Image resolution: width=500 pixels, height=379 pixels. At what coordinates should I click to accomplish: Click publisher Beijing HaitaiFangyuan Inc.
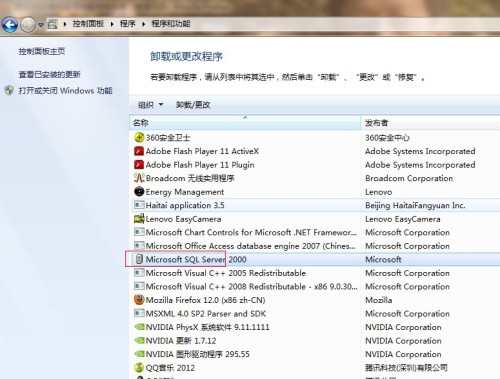415,205
